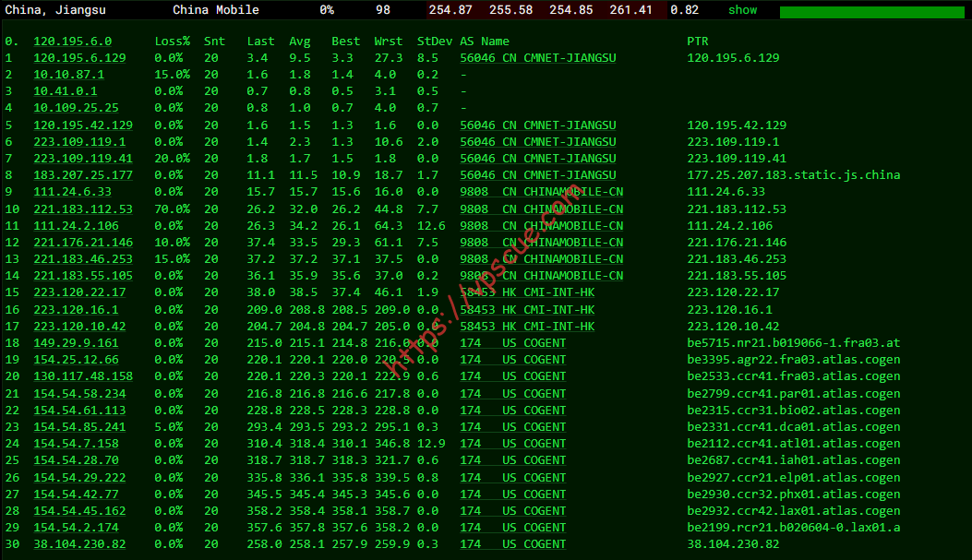The image size is (972, 560).
Task: Open hop 1 IP 120.195.6.129
Action: coord(79,57)
